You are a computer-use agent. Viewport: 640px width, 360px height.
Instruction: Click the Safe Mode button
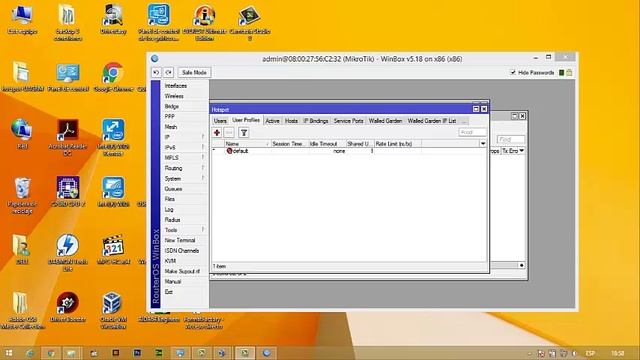click(x=194, y=73)
